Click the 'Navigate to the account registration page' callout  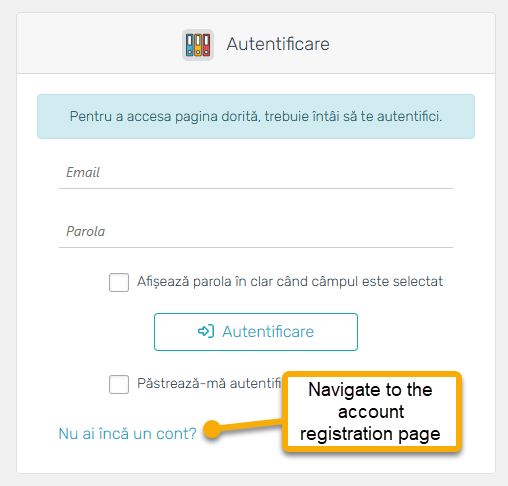pos(371,412)
